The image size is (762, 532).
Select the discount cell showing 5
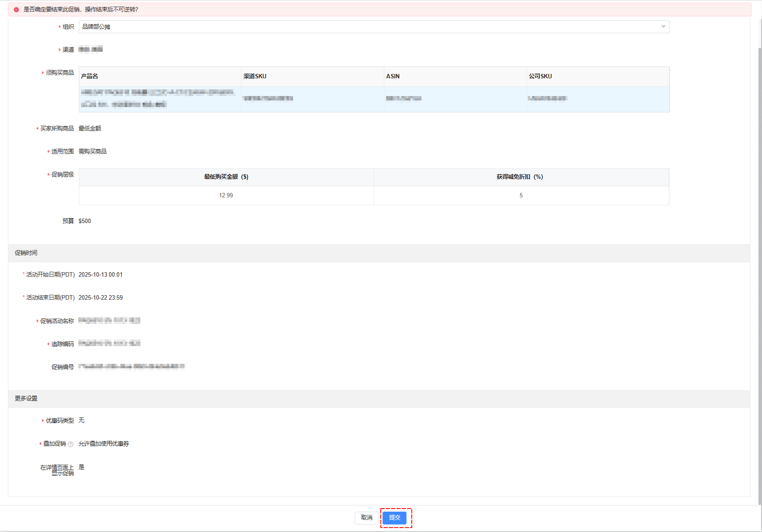[x=521, y=195]
